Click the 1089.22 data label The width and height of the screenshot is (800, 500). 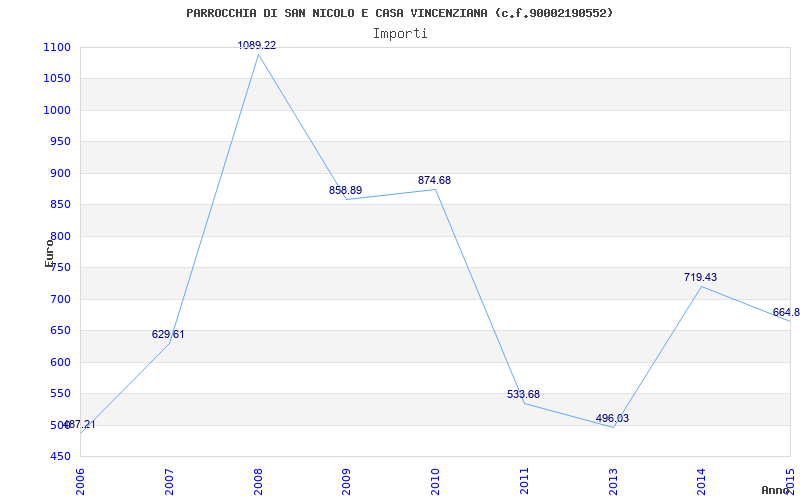[x=257, y=45]
